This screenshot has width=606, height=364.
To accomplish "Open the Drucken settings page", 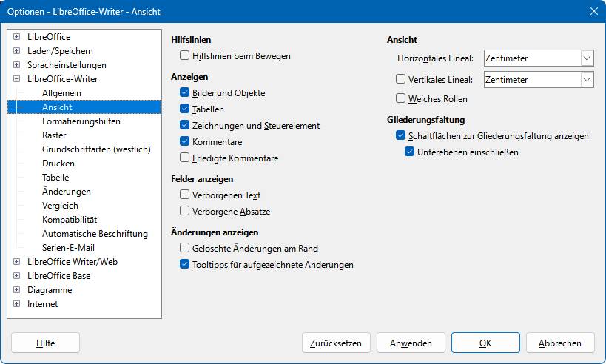I will point(58,163).
